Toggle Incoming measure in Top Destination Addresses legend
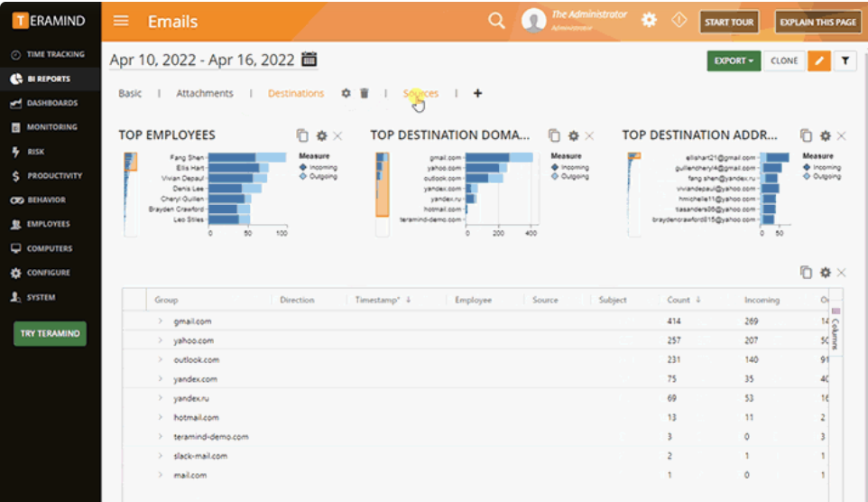 pyautogui.click(x=822, y=167)
